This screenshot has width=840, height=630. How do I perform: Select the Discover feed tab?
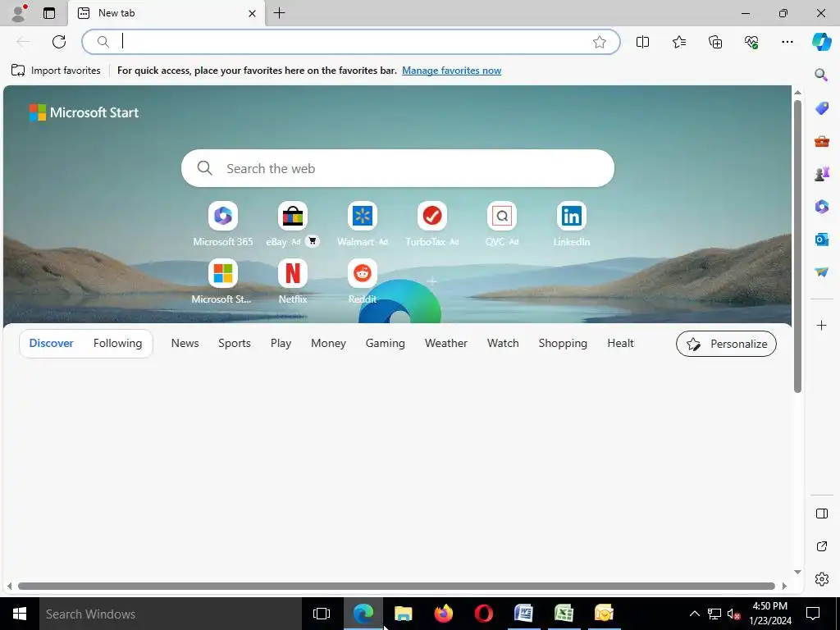point(52,343)
